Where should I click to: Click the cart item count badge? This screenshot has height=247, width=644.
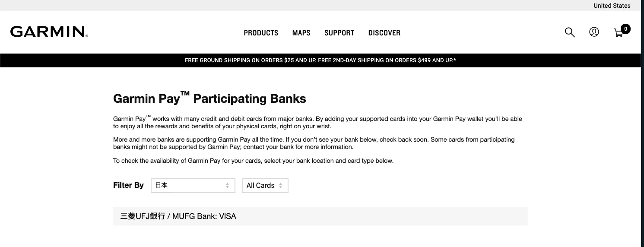tap(625, 29)
